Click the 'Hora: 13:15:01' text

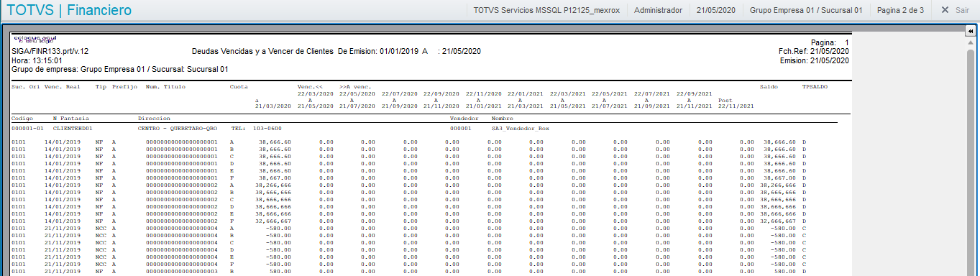[37, 61]
